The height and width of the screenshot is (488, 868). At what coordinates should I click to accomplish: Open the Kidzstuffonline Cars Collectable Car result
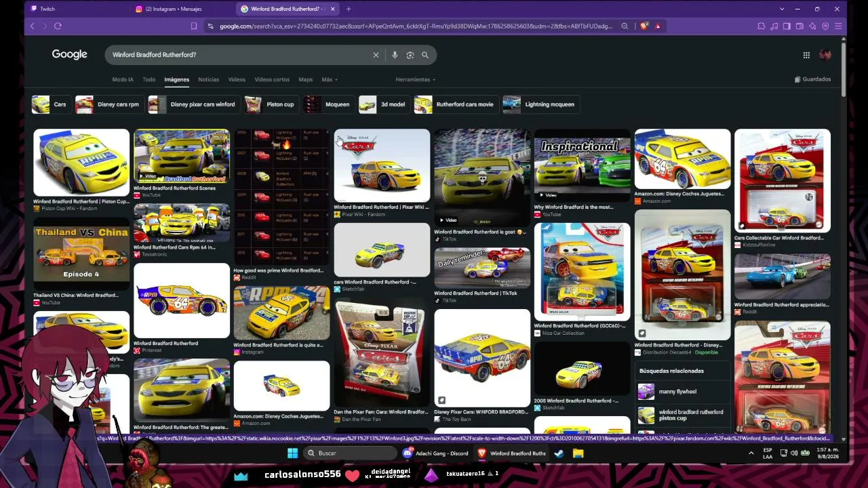(783, 181)
